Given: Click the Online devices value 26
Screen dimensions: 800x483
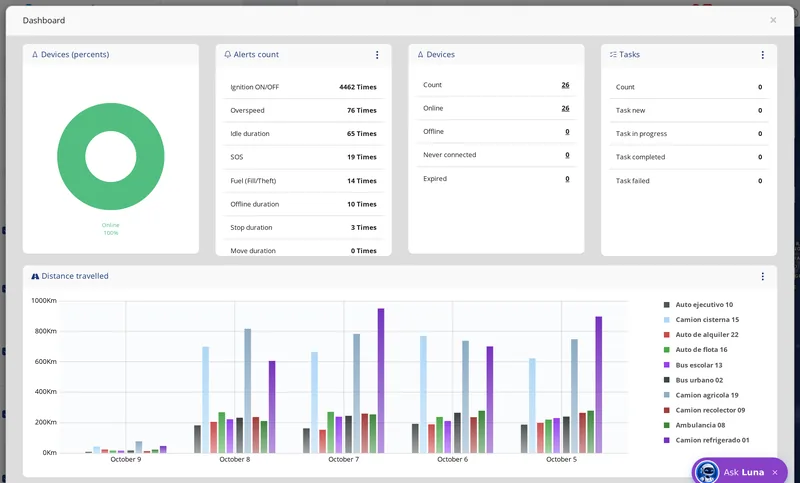Looking at the screenshot, I should [x=565, y=108].
